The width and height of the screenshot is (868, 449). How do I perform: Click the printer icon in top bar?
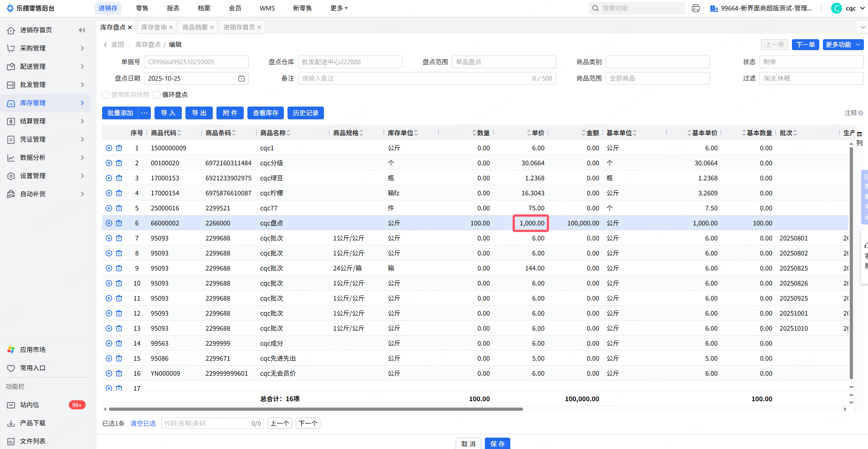tap(695, 8)
